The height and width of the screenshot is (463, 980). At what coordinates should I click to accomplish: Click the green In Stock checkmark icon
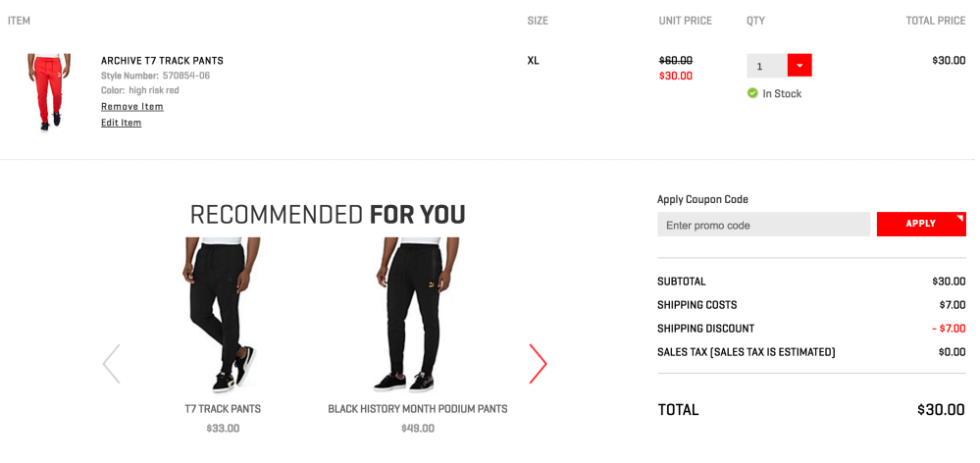(x=752, y=93)
